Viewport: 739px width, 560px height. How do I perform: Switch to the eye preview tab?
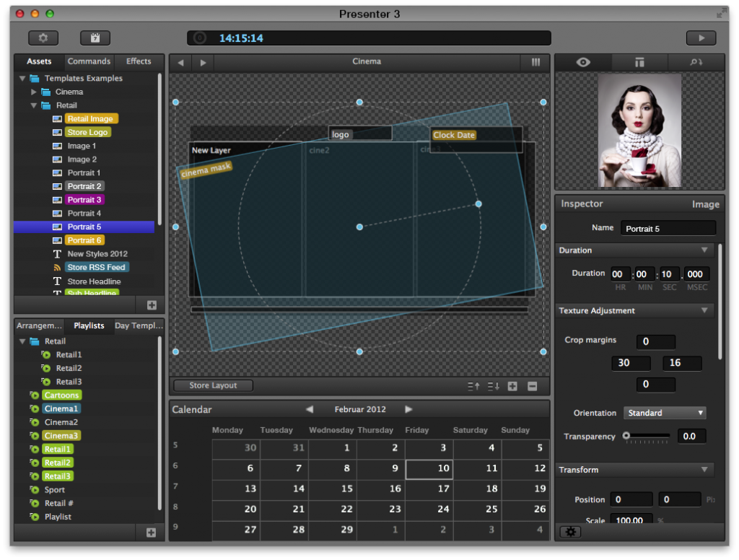click(583, 62)
